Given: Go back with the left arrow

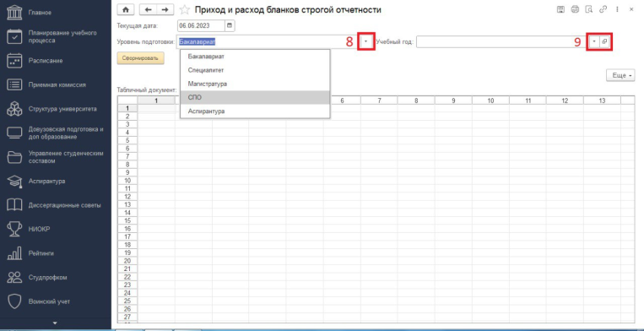Looking at the screenshot, I should (x=149, y=9).
